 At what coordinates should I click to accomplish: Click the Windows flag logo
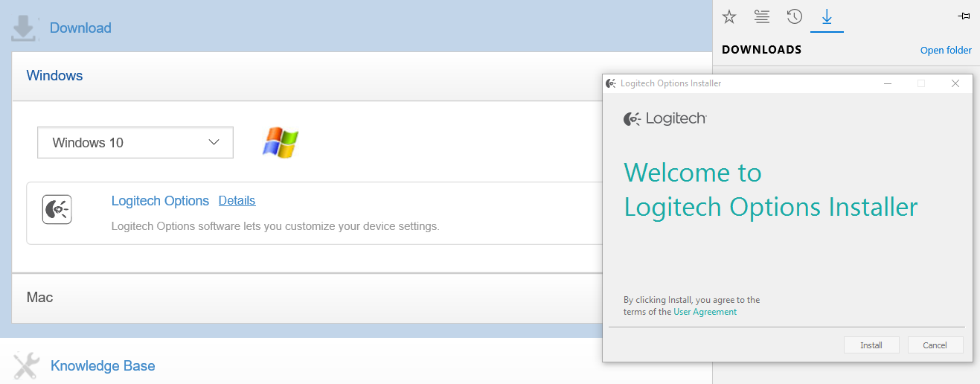pyautogui.click(x=281, y=141)
